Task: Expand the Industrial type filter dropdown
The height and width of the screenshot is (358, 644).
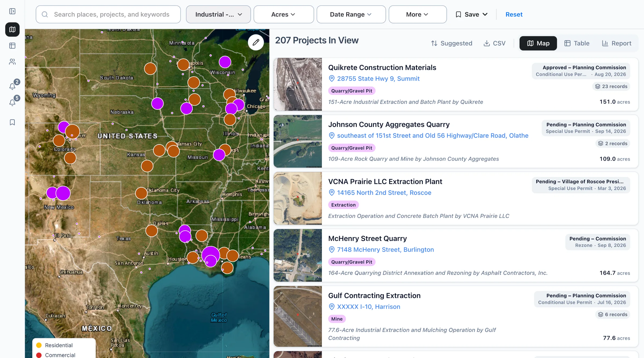Action: point(218,14)
